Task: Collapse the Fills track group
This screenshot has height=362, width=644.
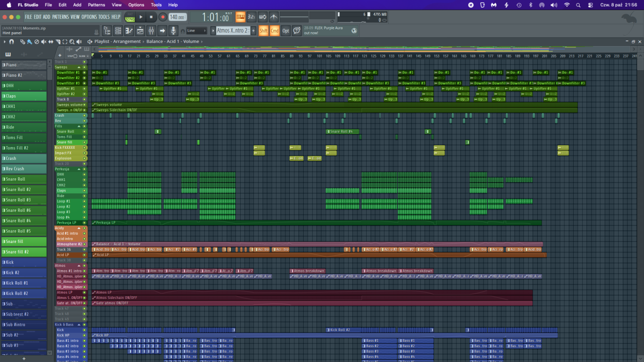Action: pos(79,126)
